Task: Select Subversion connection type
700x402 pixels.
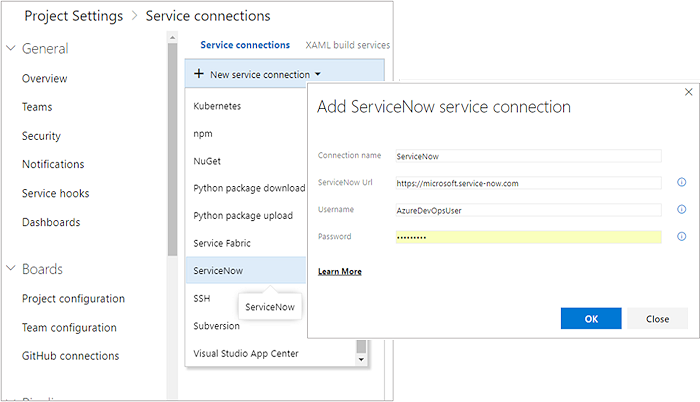Action: point(217,326)
